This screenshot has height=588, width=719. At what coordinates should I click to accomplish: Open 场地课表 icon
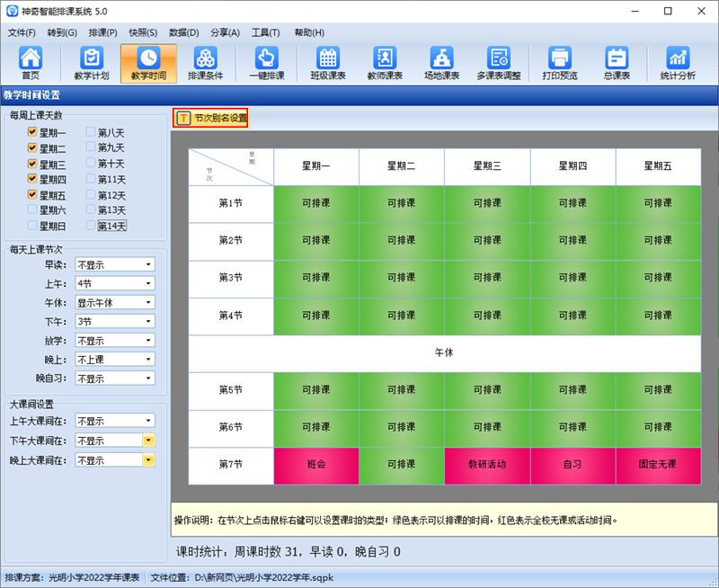pyautogui.click(x=441, y=63)
